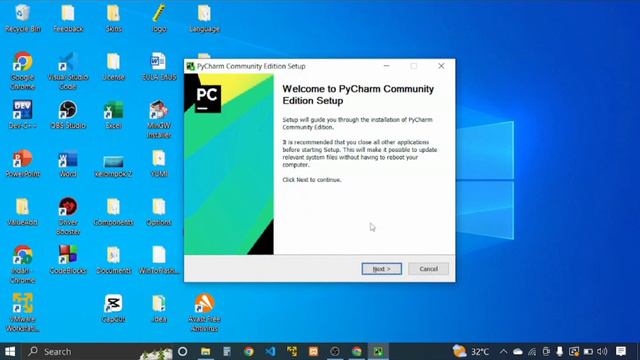The image size is (640, 360).
Task: Select the Dev-C++ desktop shortcut
Action: pyautogui.click(x=22, y=114)
